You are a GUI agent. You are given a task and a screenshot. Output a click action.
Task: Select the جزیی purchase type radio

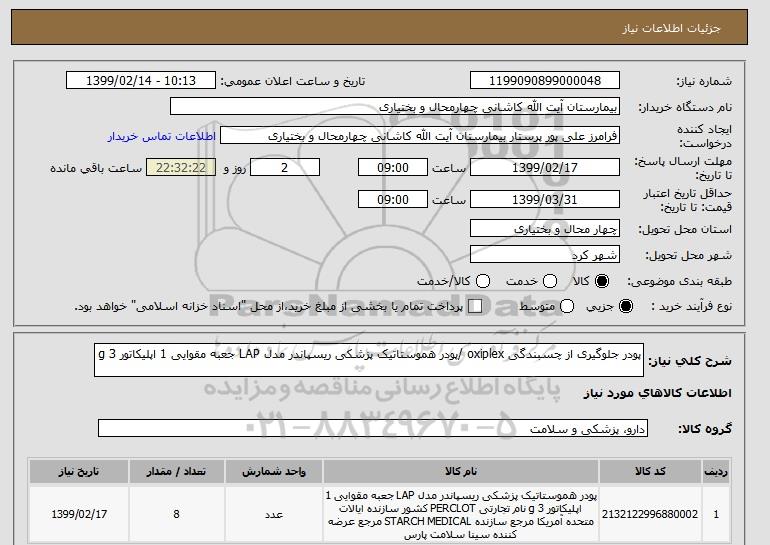click(x=626, y=306)
